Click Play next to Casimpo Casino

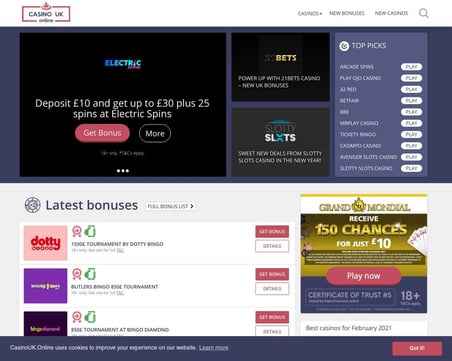411,146
